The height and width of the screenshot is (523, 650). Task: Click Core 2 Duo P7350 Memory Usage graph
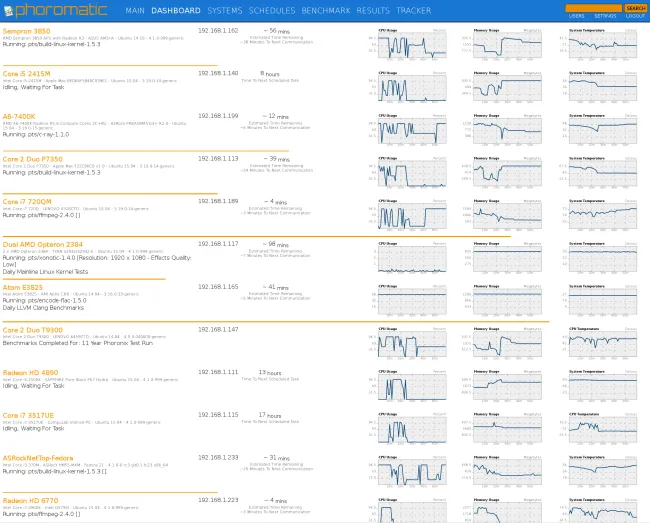pyautogui.click(x=507, y=173)
